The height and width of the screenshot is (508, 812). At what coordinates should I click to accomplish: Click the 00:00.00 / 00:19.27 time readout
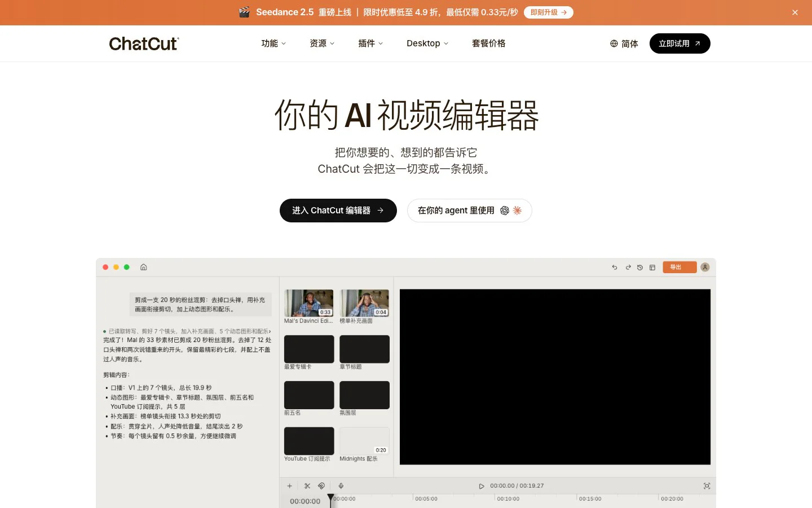click(x=517, y=486)
